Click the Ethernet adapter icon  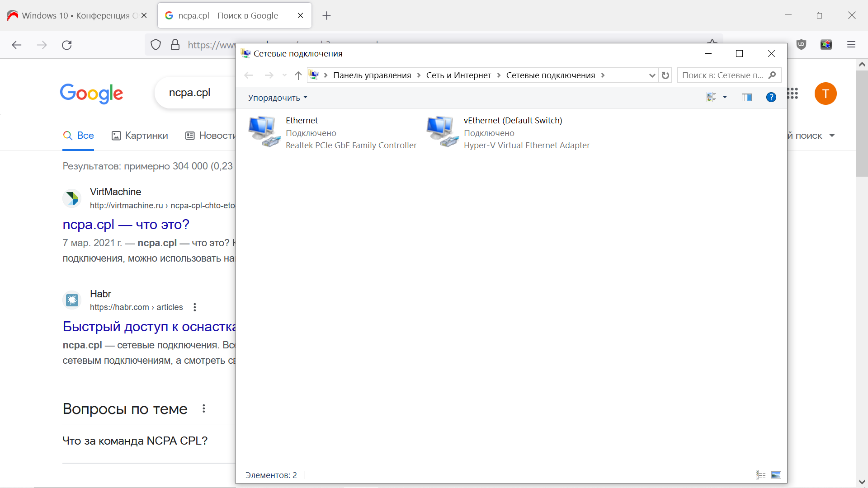pos(264,131)
